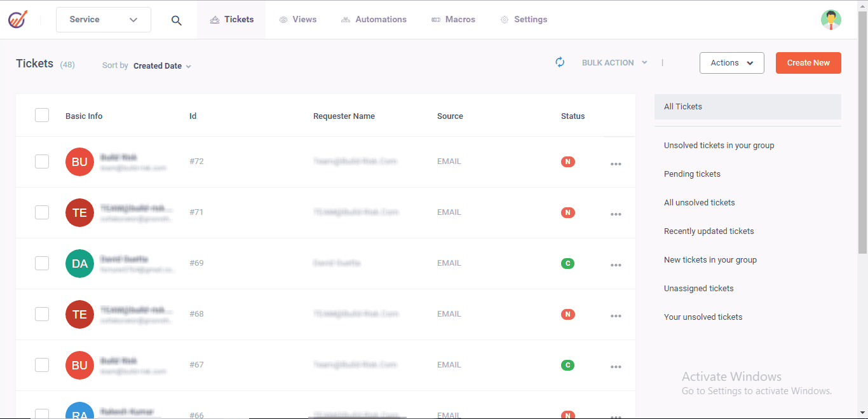This screenshot has width=868, height=419.
Task: Expand the Service product dropdown
Action: pyautogui.click(x=103, y=20)
